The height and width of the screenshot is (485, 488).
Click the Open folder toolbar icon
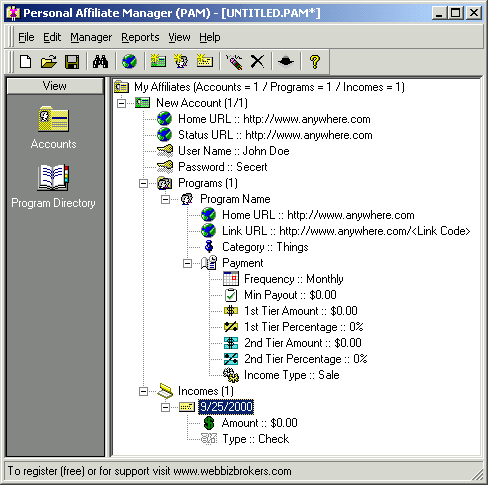(49, 62)
